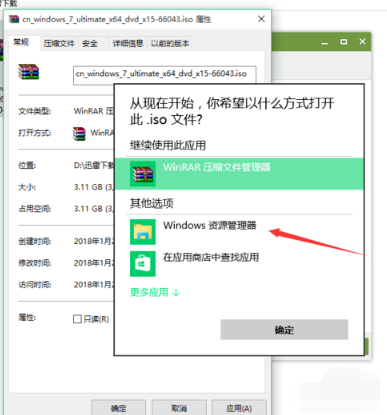Click 取消 in properties window

pos(179,408)
